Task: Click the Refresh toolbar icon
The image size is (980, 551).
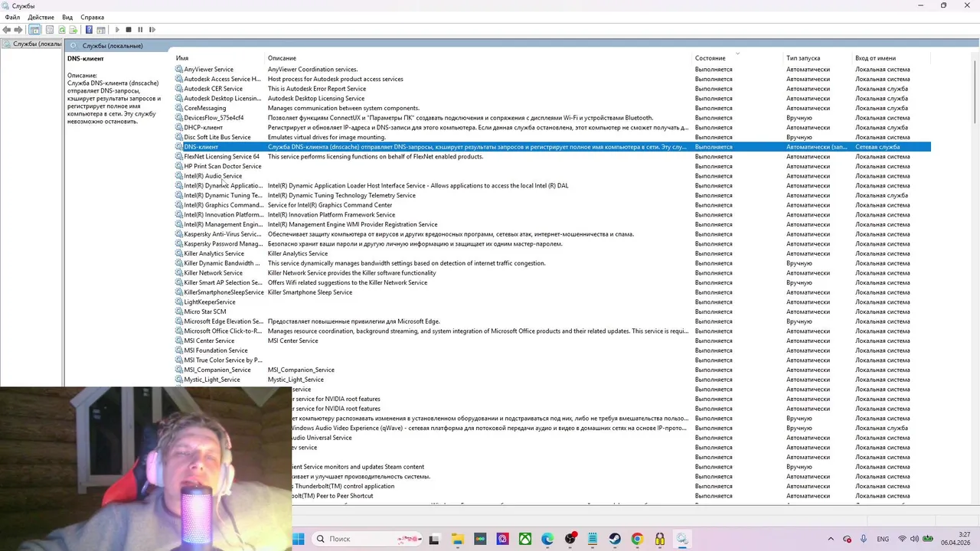Action: pyautogui.click(x=62, y=30)
